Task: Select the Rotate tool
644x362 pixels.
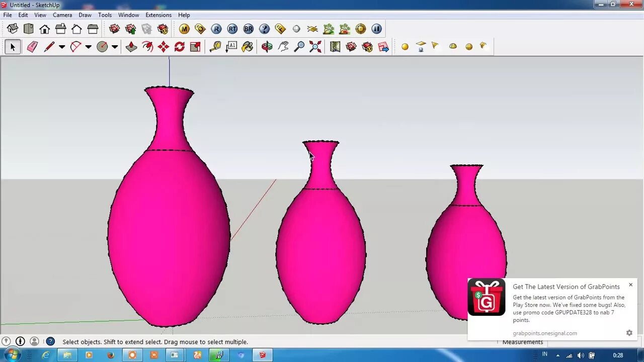Action: 180,47
